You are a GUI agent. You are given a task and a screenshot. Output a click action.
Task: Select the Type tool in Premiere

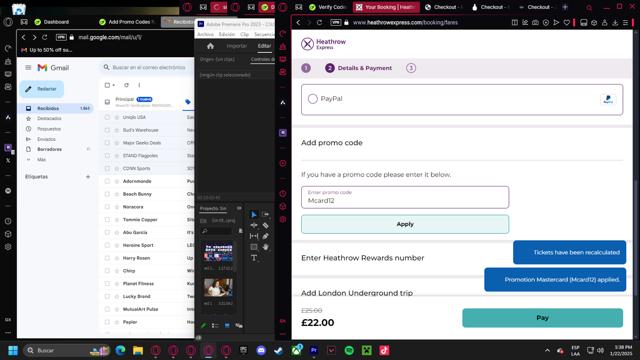pos(254,258)
